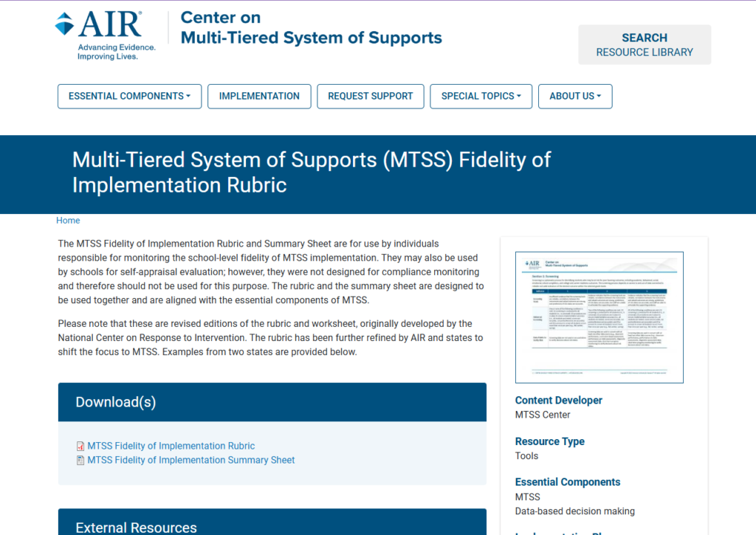The image size is (756, 535).
Task: Click the PDF icon beside Implementation Rubric
Action: click(x=80, y=446)
